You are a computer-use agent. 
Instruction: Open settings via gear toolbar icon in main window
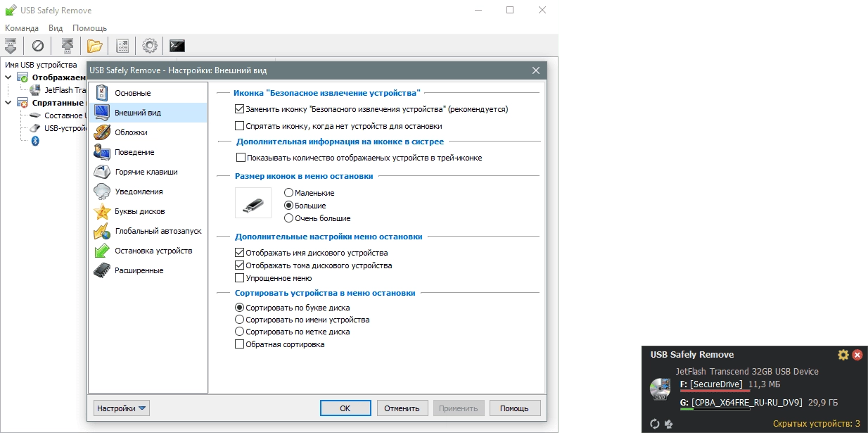click(149, 46)
